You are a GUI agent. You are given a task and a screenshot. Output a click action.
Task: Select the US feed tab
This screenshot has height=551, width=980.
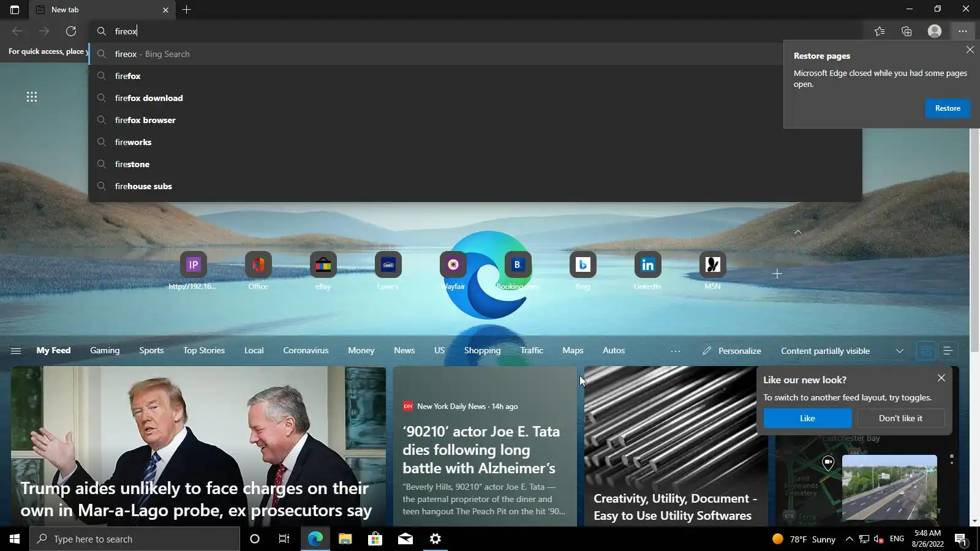(439, 350)
